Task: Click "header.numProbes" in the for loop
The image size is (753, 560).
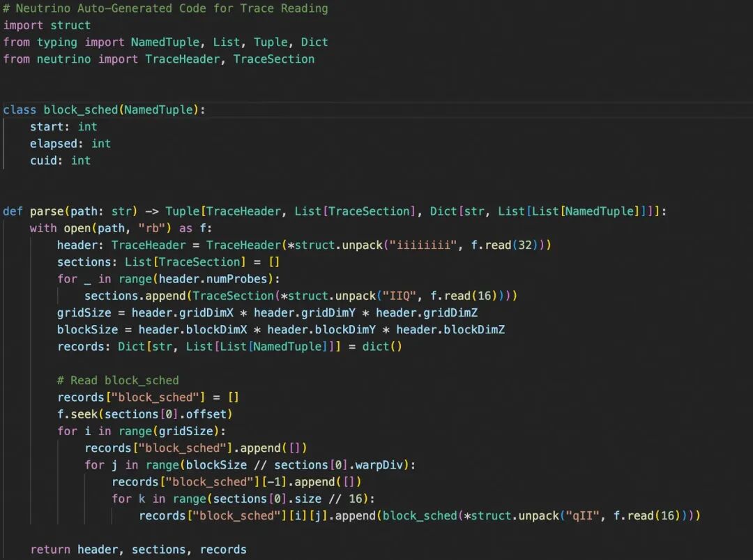Action: (213, 279)
